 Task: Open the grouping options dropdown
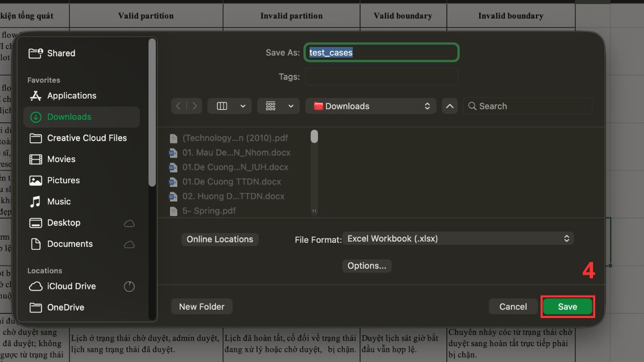coord(279,106)
